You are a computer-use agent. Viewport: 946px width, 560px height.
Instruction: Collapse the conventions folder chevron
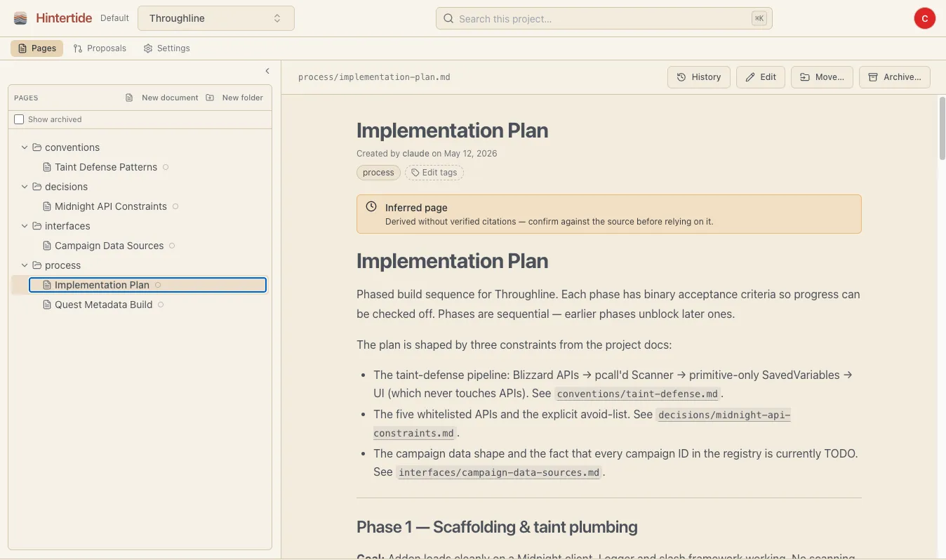tap(25, 147)
